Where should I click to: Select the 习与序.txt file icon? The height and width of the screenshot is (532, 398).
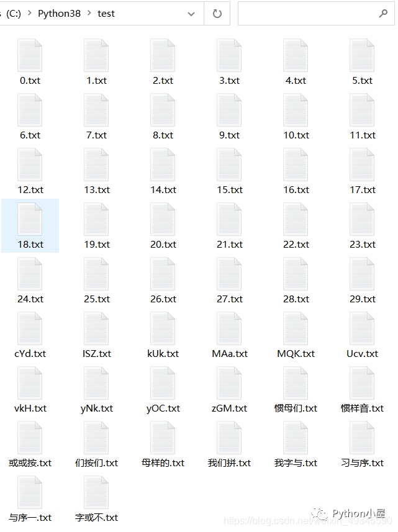click(362, 438)
